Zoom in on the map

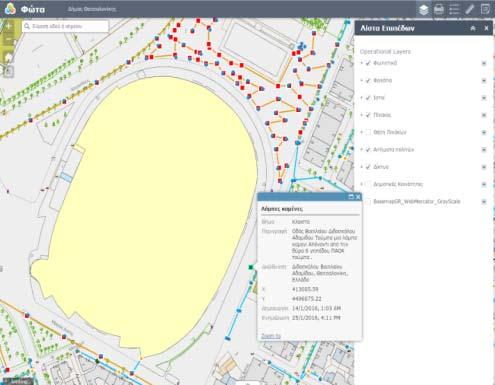[x=9, y=26]
